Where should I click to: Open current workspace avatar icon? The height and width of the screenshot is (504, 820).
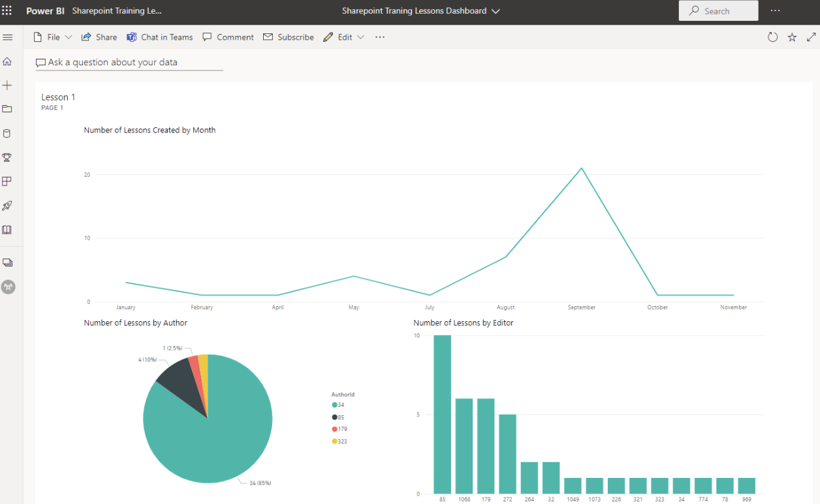pyautogui.click(x=8, y=287)
